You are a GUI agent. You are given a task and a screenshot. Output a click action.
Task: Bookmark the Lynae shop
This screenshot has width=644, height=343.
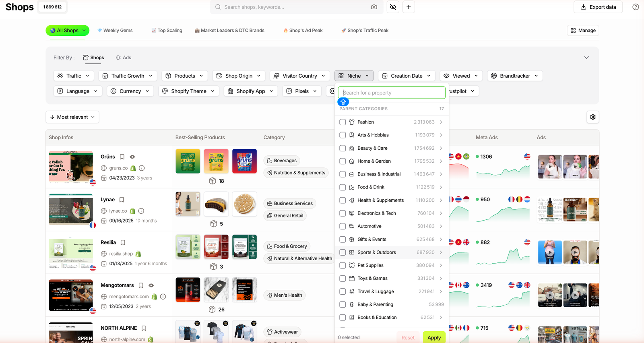tap(122, 200)
